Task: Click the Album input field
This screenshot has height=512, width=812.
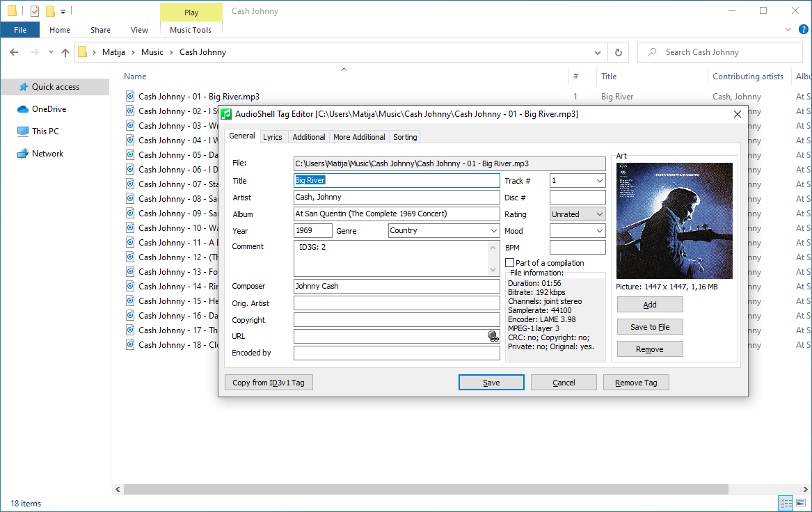Action: coord(397,214)
